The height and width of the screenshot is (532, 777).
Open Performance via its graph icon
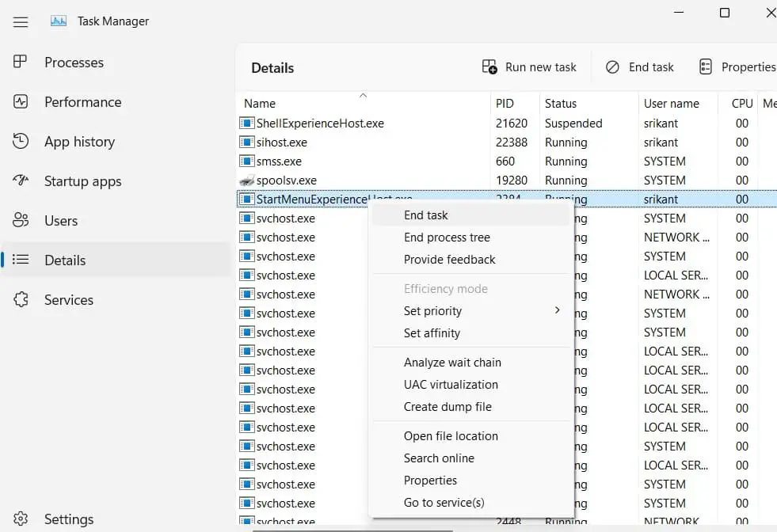click(x=21, y=102)
